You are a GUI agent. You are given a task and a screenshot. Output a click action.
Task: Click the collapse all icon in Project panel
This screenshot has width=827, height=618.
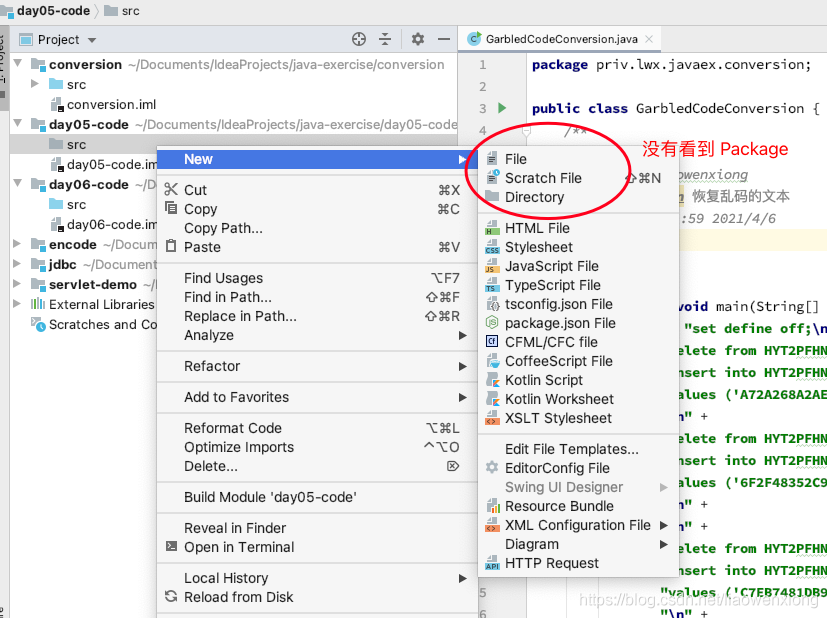(385, 39)
